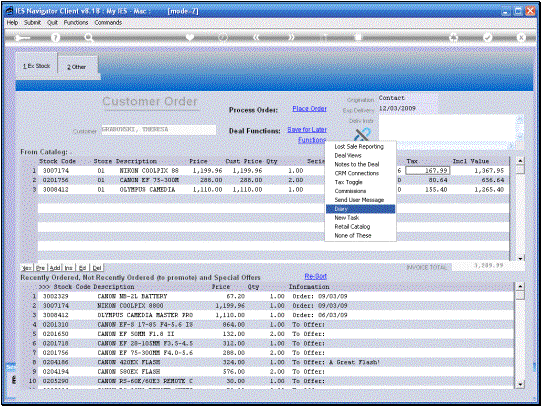Image resolution: width=541 pixels, height=406 pixels.
Task: Click the Add button below the catalog grid
Action: tap(55, 268)
